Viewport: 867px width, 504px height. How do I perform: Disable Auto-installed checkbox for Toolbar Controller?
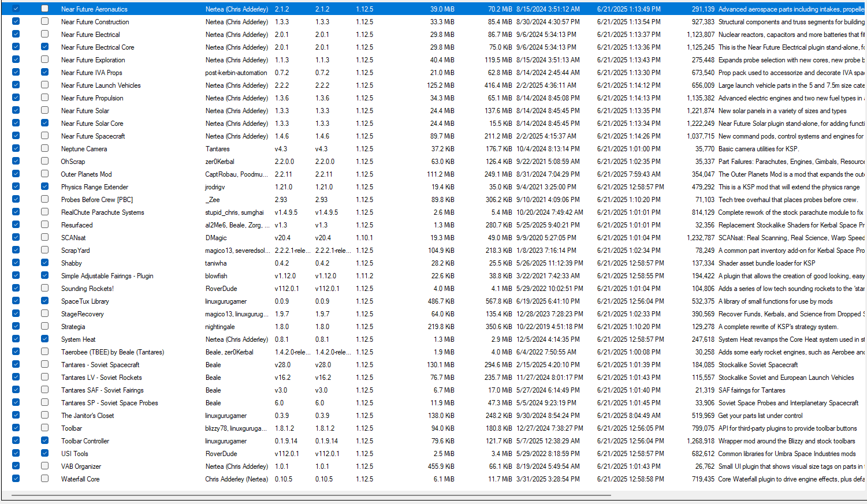point(44,440)
